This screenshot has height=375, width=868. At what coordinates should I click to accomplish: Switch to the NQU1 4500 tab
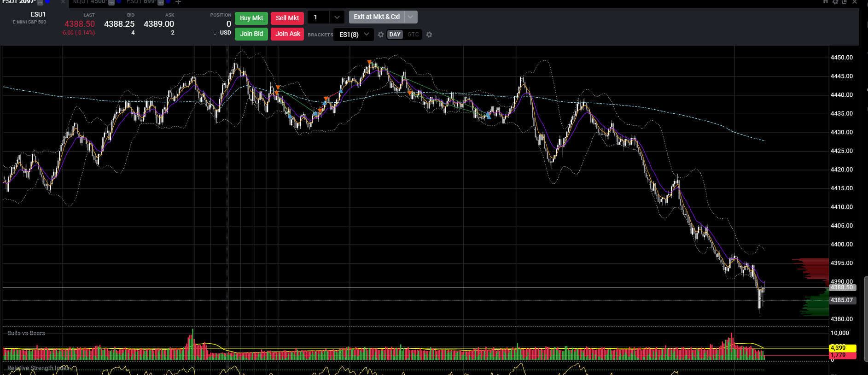click(89, 2)
